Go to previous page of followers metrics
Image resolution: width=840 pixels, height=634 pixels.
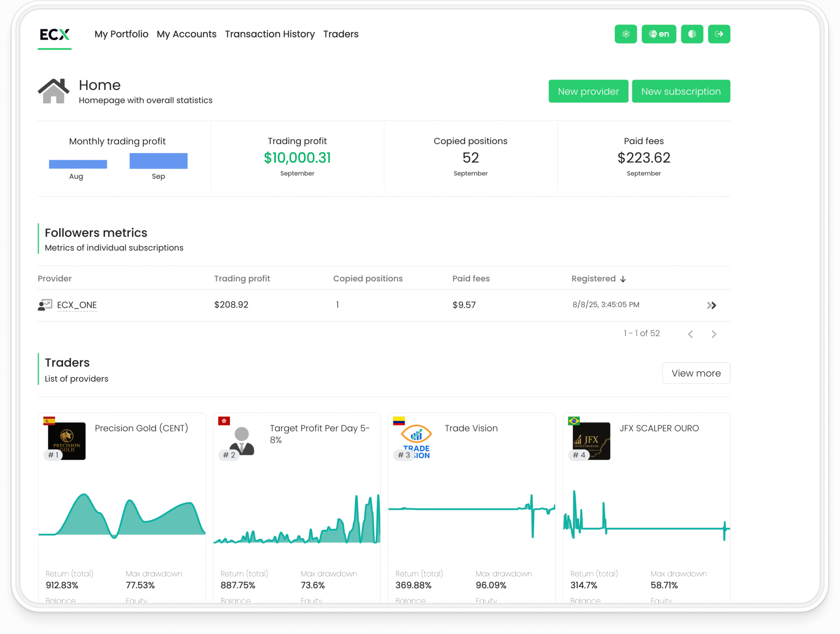690,334
